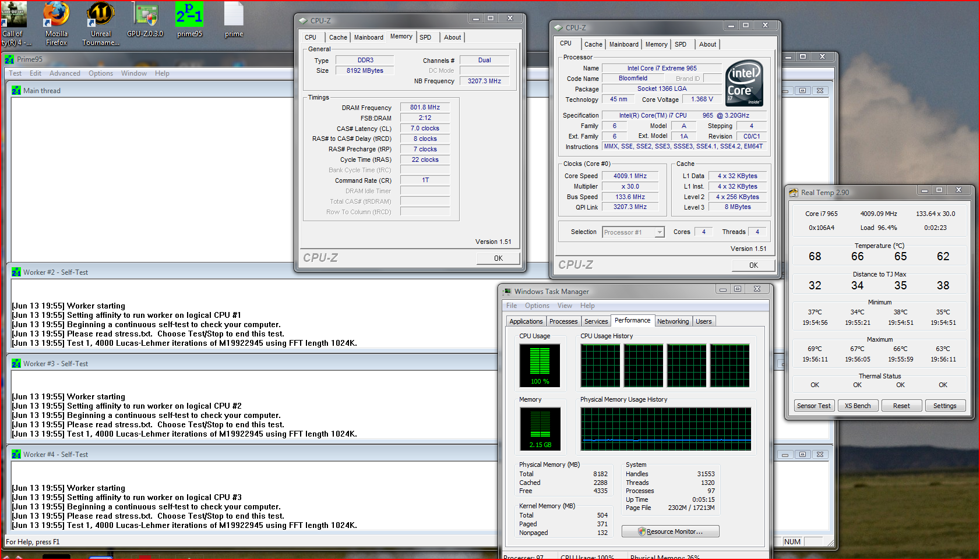This screenshot has height=560, width=980.
Task: Click the Core Speed 4009.1 MHz value
Action: click(x=630, y=176)
